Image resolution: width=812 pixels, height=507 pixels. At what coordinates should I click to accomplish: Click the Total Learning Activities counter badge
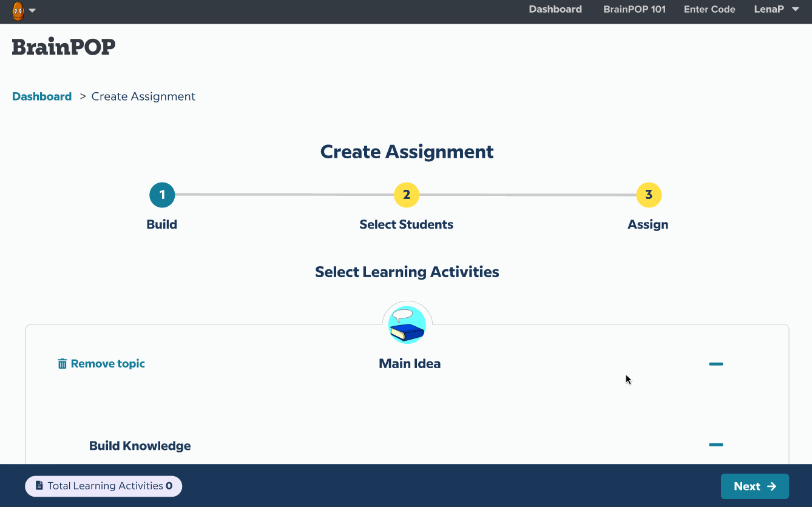tap(103, 486)
